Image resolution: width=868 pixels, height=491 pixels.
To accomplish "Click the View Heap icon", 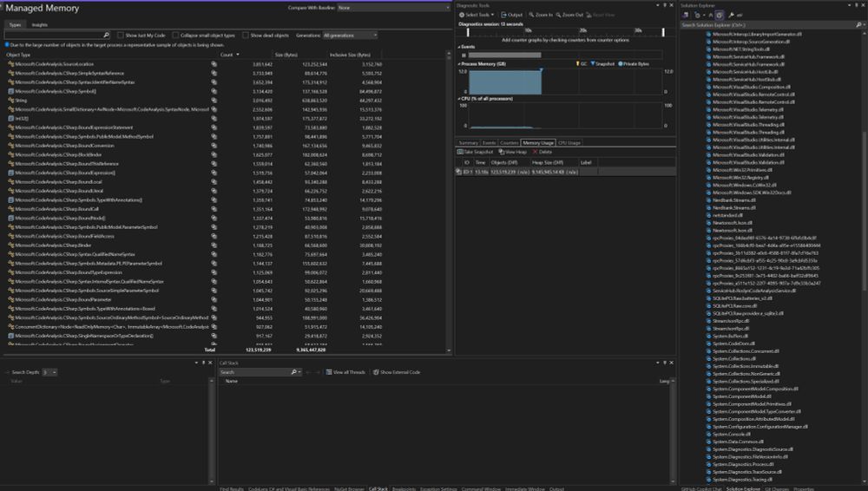I will pos(502,152).
